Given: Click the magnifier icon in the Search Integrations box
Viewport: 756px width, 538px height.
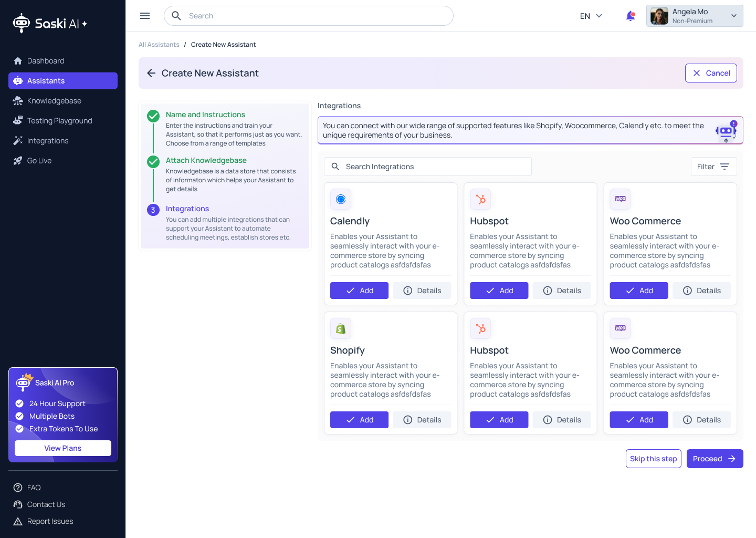Looking at the screenshot, I should [335, 167].
